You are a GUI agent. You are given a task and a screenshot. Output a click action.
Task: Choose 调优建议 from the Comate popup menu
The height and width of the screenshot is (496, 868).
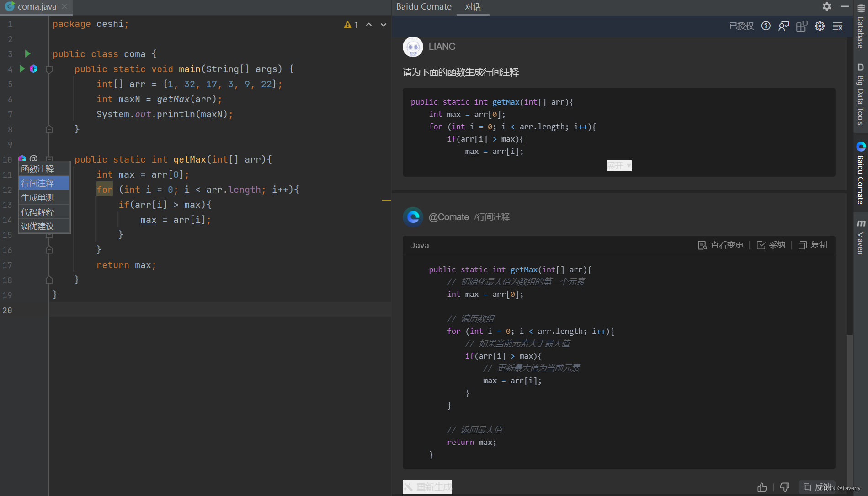pyautogui.click(x=44, y=226)
